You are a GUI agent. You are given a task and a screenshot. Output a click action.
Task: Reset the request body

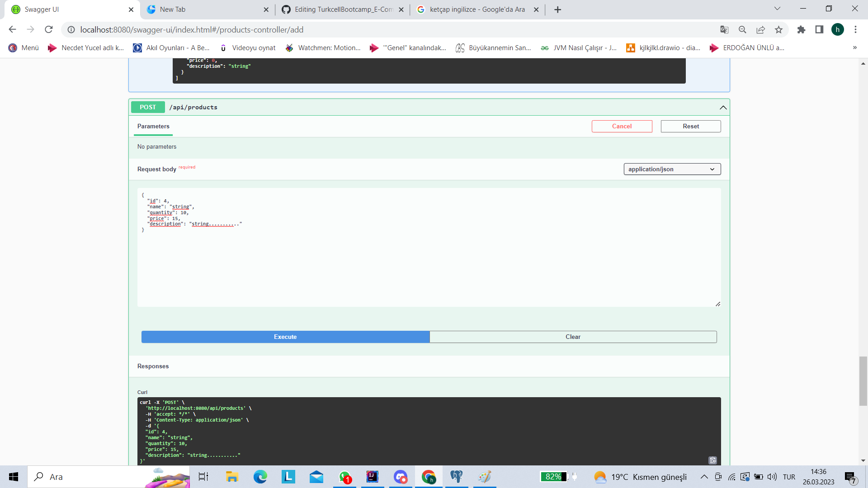(x=691, y=126)
